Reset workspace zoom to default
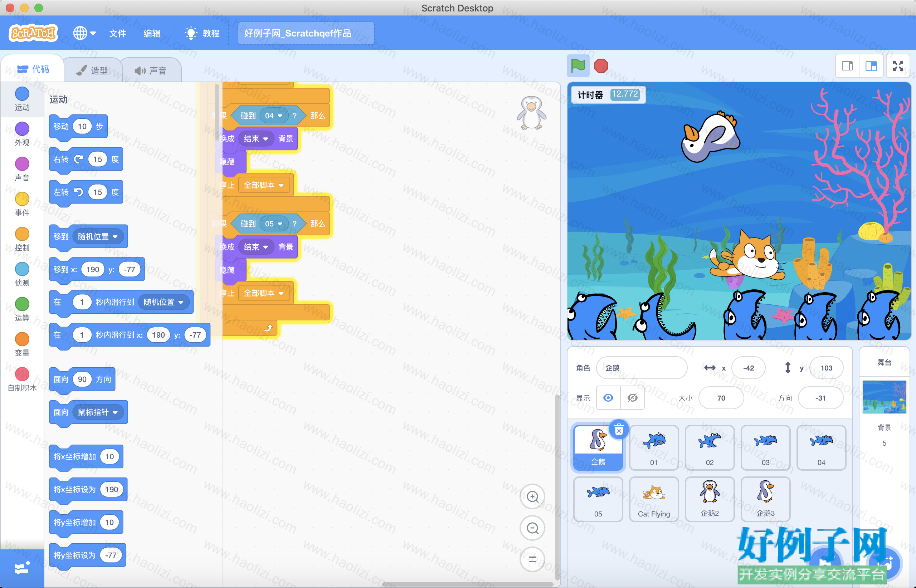Image resolution: width=916 pixels, height=588 pixels. coord(532,560)
